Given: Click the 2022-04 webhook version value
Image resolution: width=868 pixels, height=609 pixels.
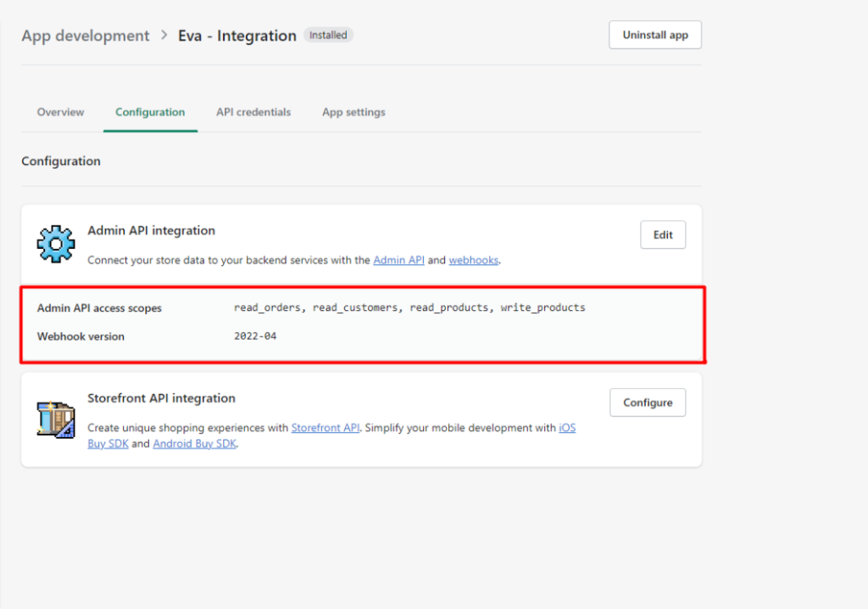Looking at the screenshot, I should [255, 335].
